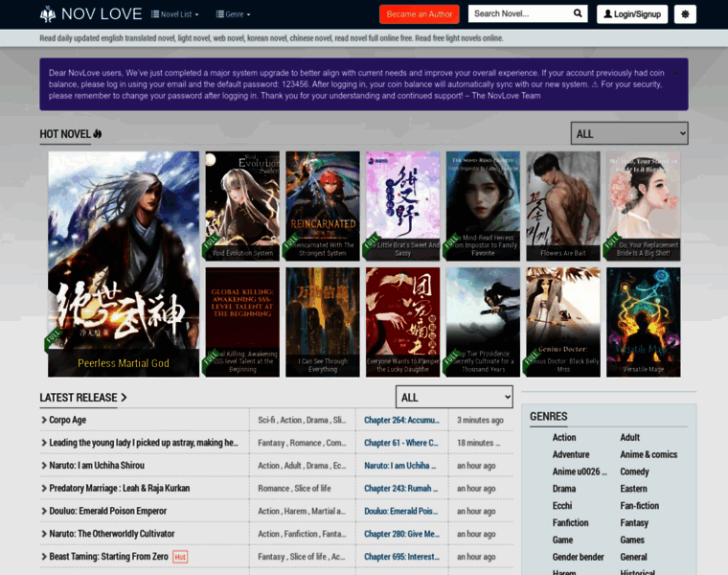Open the Hot Novel ALL filter dropdown

click(629, 134)
